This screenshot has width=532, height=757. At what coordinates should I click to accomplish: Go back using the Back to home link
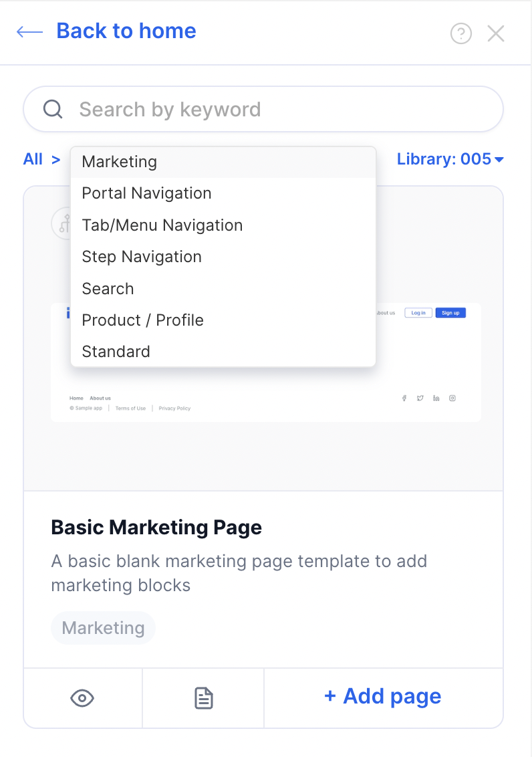(126, 31)
